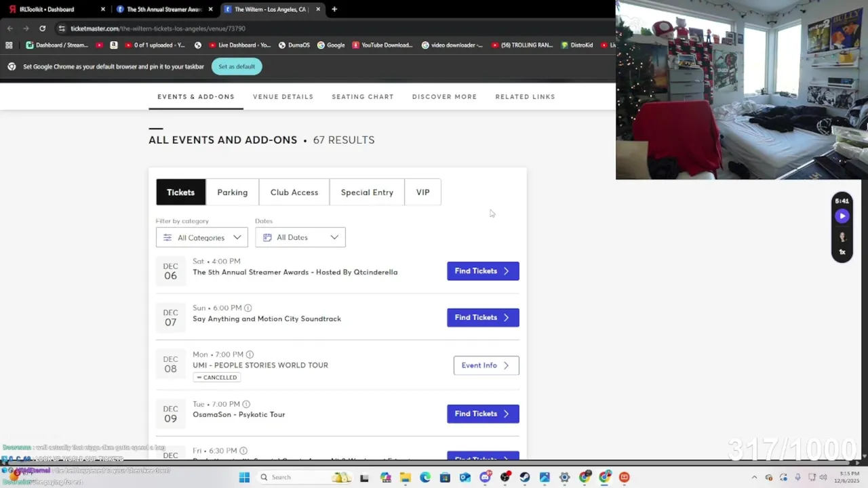
Task: Open OBS Studio from taskbar
Action: point(505,477)
